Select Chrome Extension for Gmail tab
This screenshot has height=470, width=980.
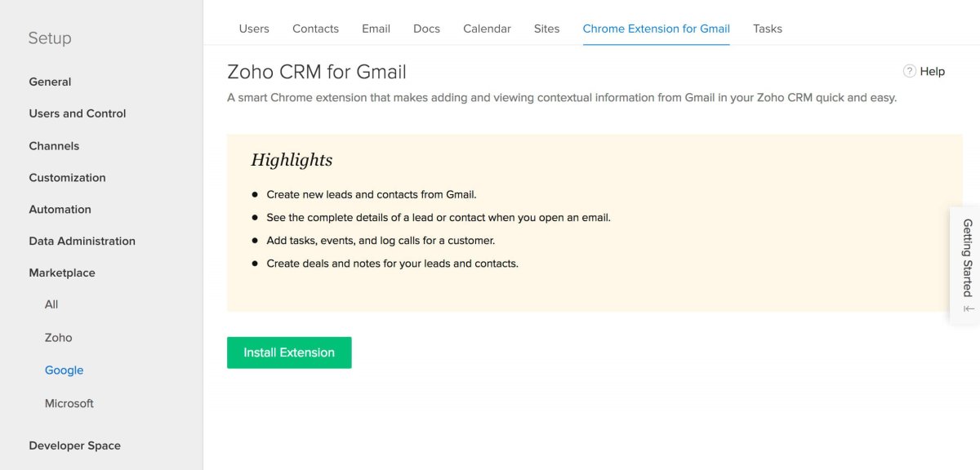(656, 29)
